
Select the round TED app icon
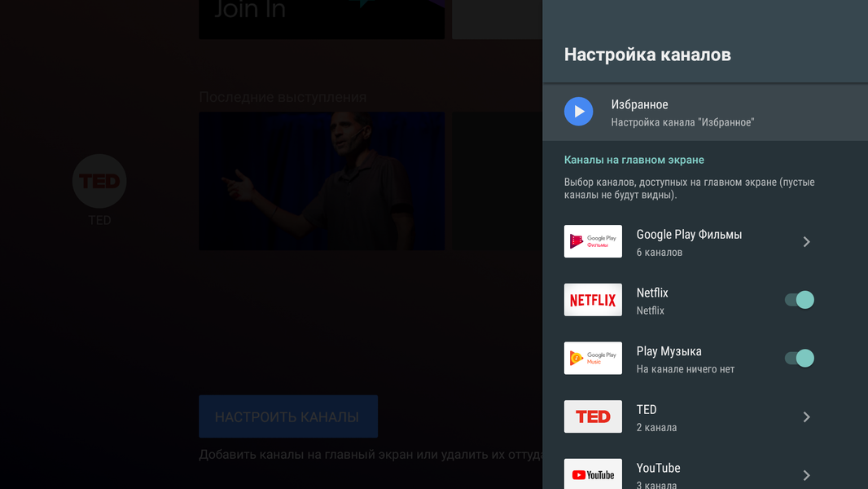[x=99, y=181]
